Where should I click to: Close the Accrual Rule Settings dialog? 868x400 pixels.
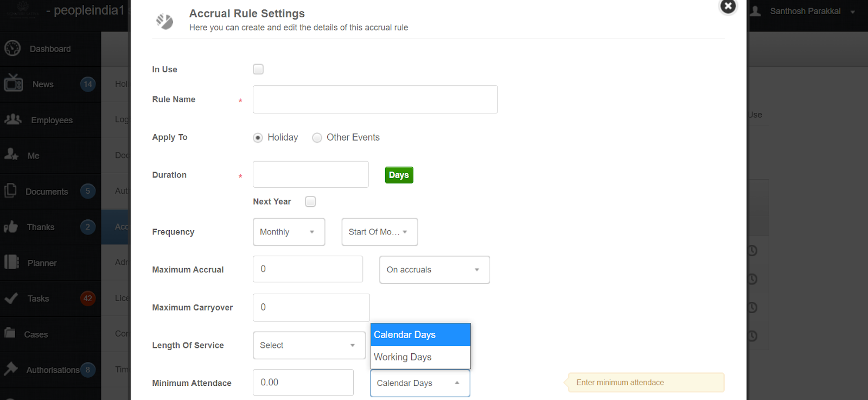728,7
